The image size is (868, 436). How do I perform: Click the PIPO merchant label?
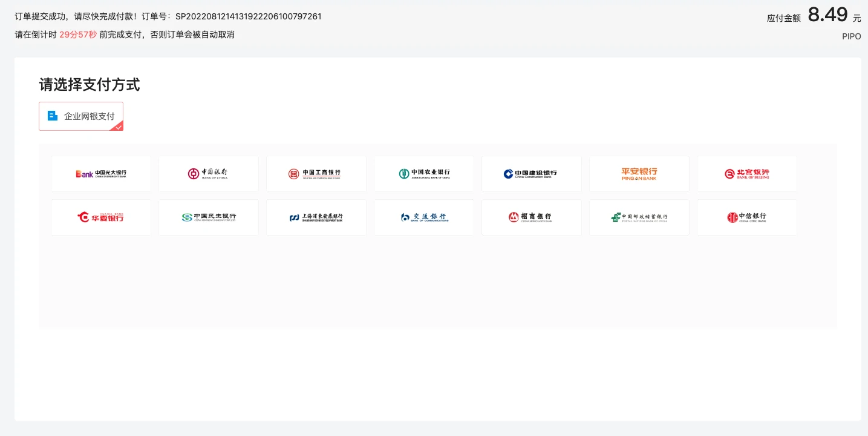[x=851, y=36]
